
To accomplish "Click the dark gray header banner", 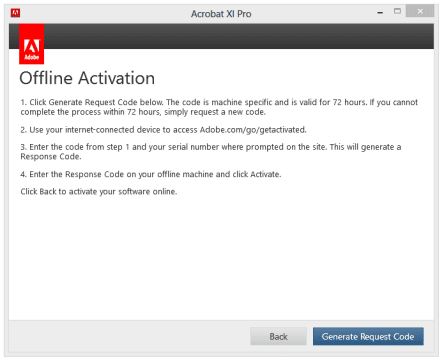I will (239, 36).
